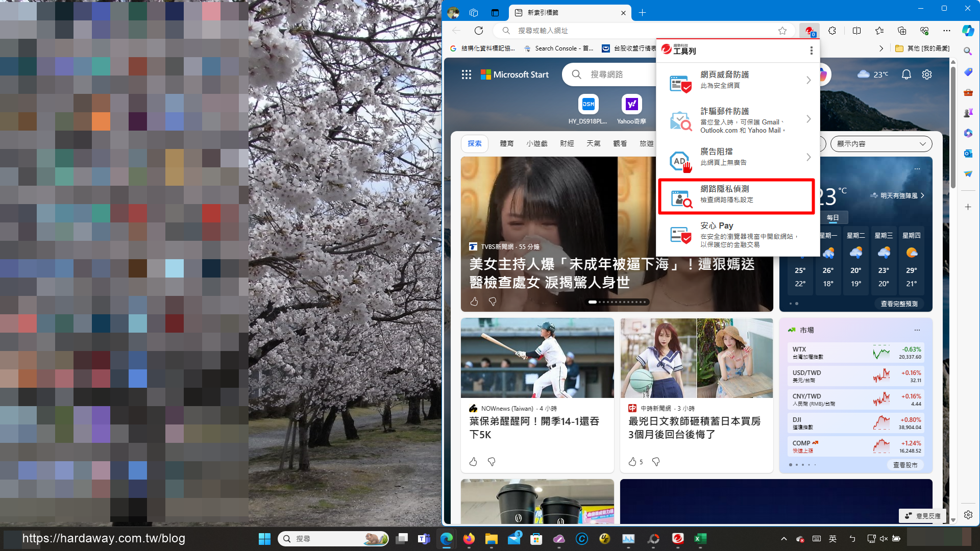Viewport: 980px width, 551px height.
Task: Click the Edge favorites star icon
Action: [783, 30]
